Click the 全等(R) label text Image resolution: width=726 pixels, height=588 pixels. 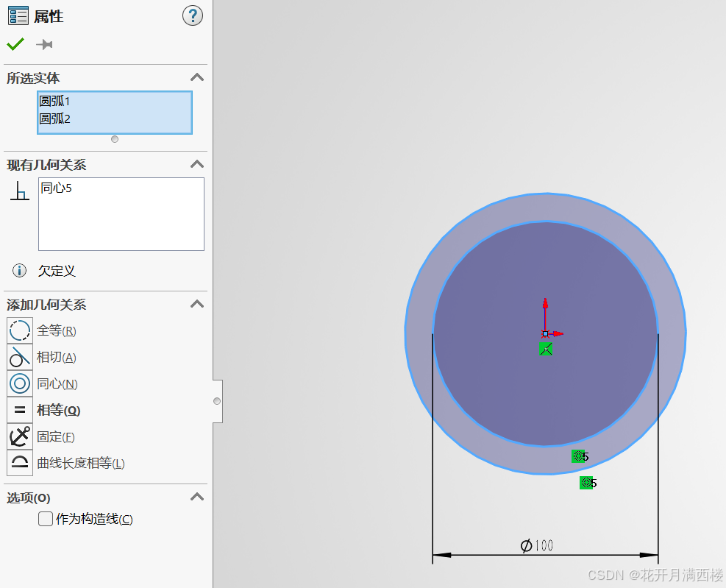pyautogui.click(x=57, y=331)
